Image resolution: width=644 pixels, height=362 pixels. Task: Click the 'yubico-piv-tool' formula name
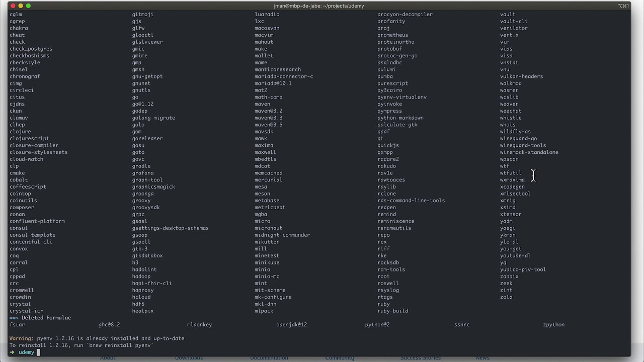(x=523, y=269)
